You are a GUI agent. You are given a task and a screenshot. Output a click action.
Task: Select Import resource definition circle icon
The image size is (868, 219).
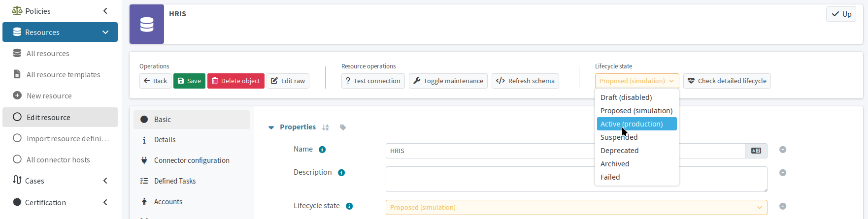tap(17, 138)
